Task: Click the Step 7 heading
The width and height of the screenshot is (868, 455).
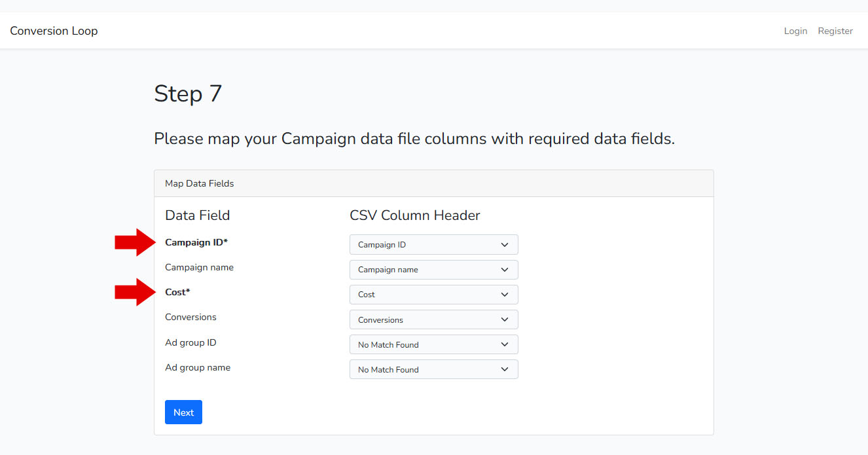Action: [x=188, y=94]
